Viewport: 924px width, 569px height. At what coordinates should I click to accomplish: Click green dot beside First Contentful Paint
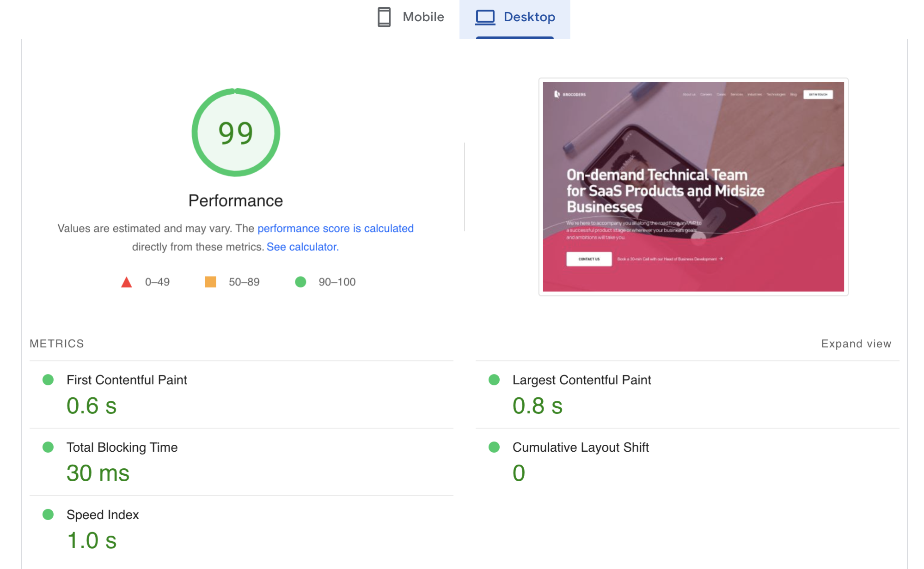48,380
